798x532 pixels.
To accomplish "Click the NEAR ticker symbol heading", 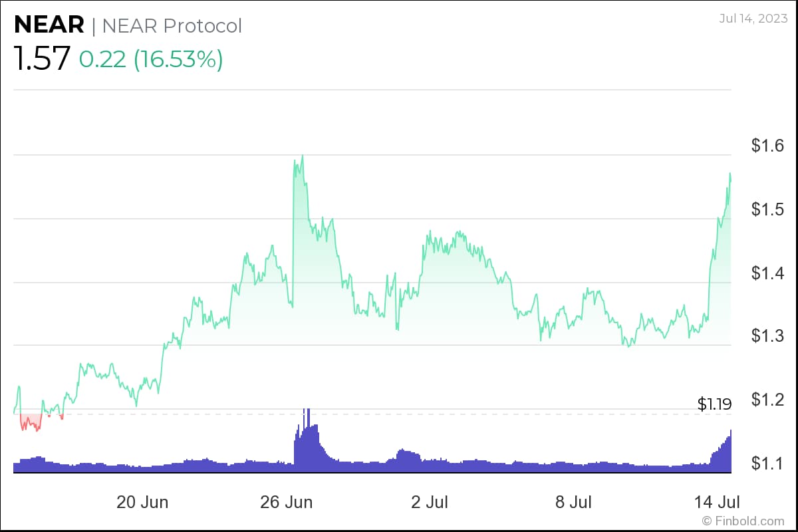I will (49, 25).
